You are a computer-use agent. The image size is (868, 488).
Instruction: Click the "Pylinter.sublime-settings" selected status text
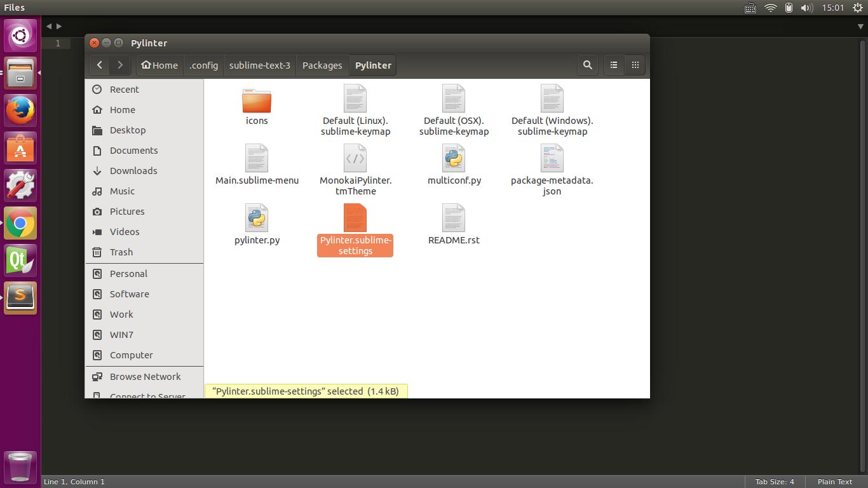[x=306, y=391]
